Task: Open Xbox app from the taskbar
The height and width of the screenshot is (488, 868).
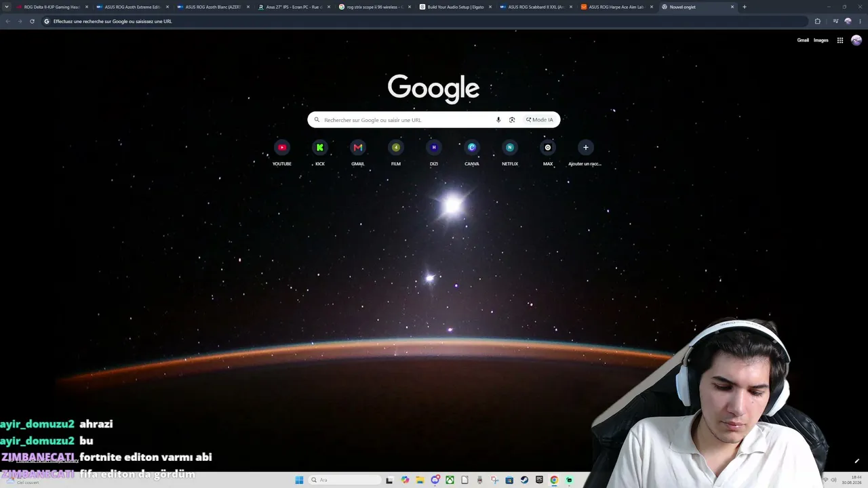Action: tap(450, 480)
